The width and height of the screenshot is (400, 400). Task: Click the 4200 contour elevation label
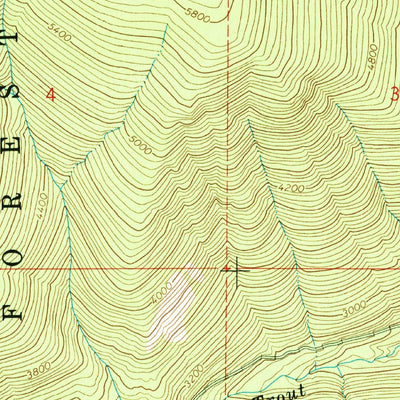click(291, 188)
